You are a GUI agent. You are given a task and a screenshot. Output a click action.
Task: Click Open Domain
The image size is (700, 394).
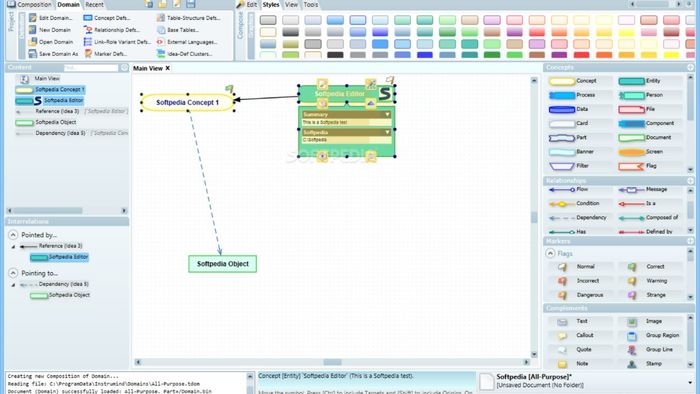point(50,42)
